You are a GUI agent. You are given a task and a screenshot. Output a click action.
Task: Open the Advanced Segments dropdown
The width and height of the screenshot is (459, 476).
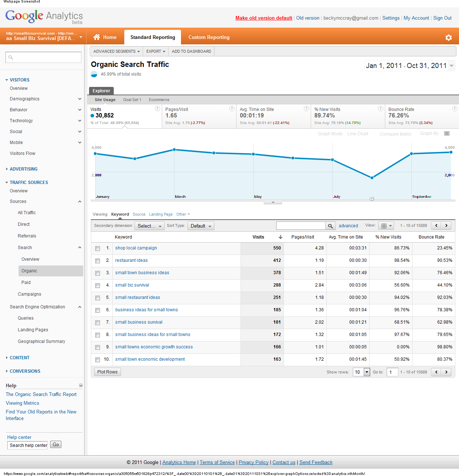[116, 51]
